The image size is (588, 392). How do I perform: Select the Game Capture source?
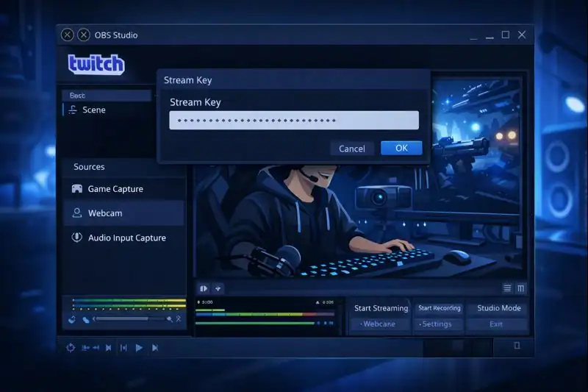[123, 189]
